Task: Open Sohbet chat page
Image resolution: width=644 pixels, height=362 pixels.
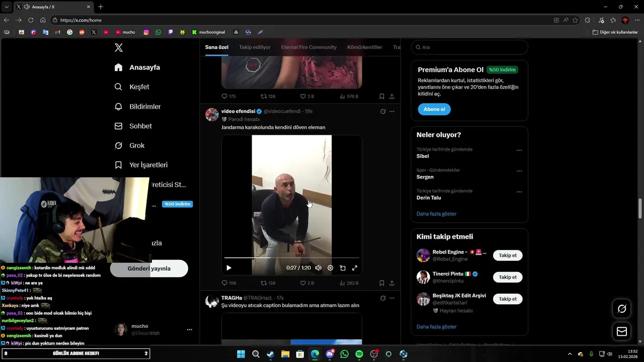Action: [x=133, y=126]
